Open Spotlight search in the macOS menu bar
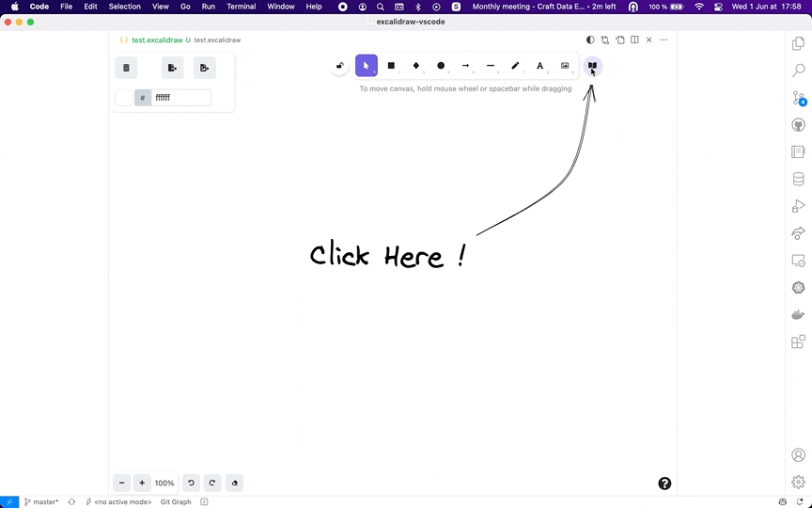The image size is (812, 508). [380, 7]
